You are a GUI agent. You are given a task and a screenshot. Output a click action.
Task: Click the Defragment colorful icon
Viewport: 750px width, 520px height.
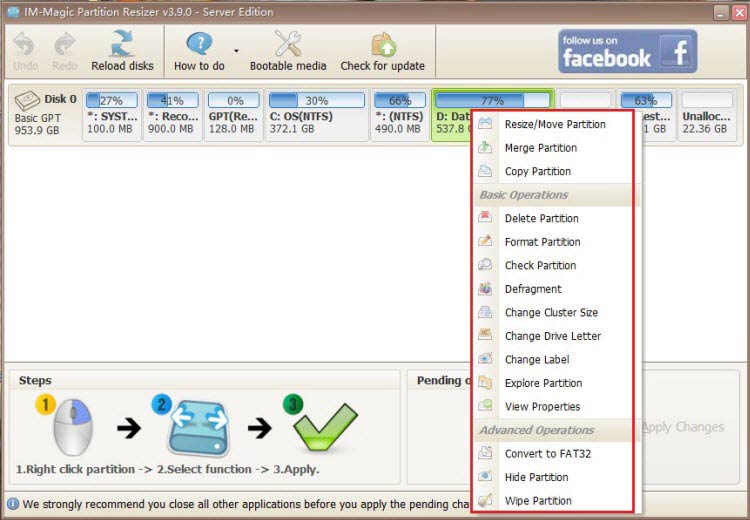(485, 288)
